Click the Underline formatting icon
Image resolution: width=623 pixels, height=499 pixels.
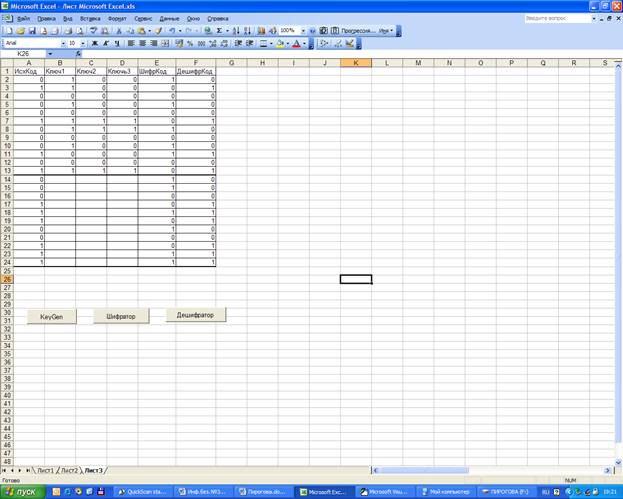[117, 43]
